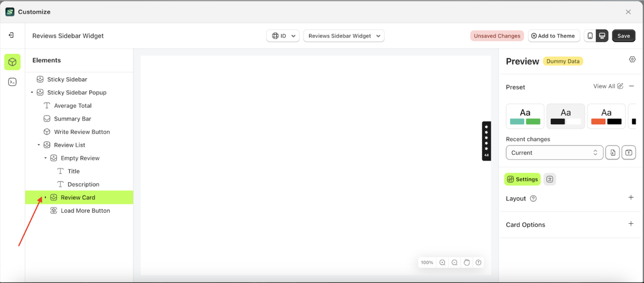This screenshot has width=644, height=283.
Task: Open the Reviews Sidebar Widget dropdown
Action: tap(344, 36)
